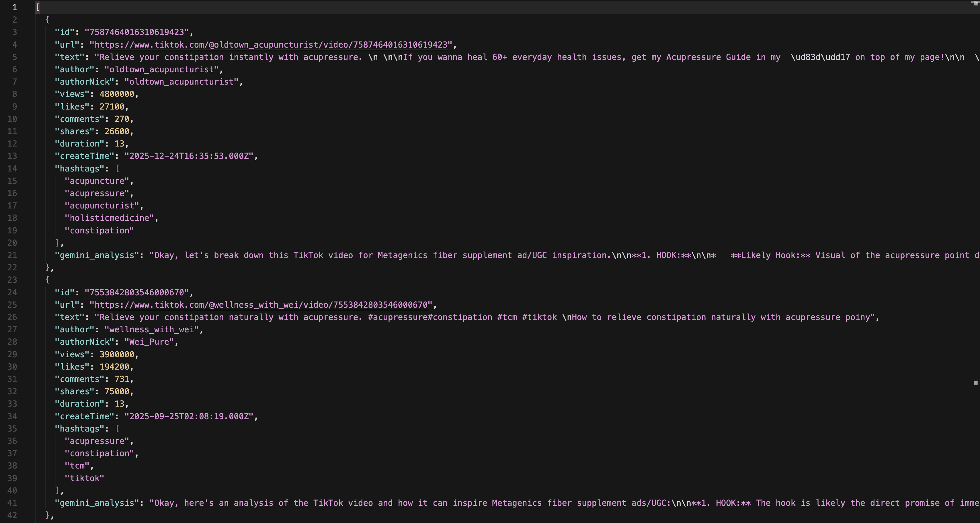This screenshot has width=980, height=523.
Task: Click shares value 75000
Action: (117, 391)
